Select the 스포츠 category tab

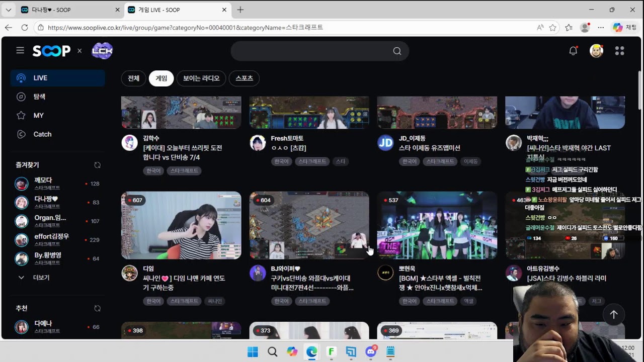[x=244, y=78]
